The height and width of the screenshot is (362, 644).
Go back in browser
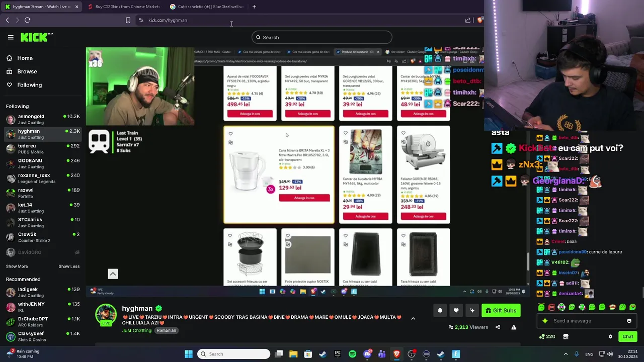pyautogui.click(x=7, y=20)
